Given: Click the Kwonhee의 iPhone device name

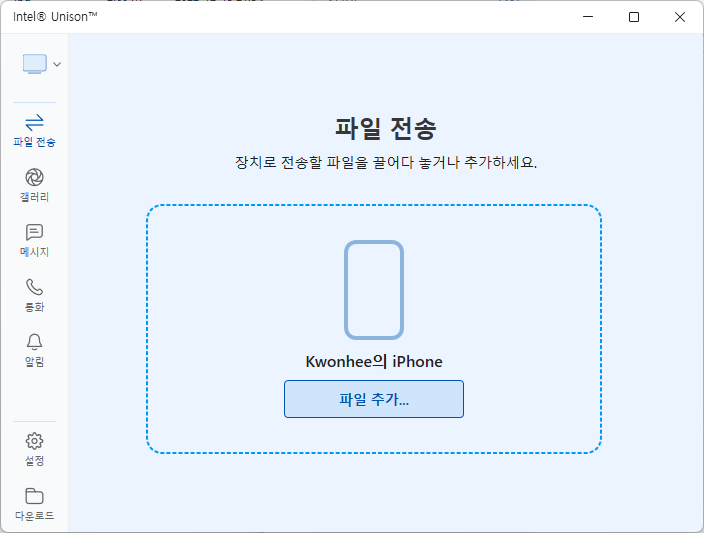Looking at the screenshot, I should 374,362.
